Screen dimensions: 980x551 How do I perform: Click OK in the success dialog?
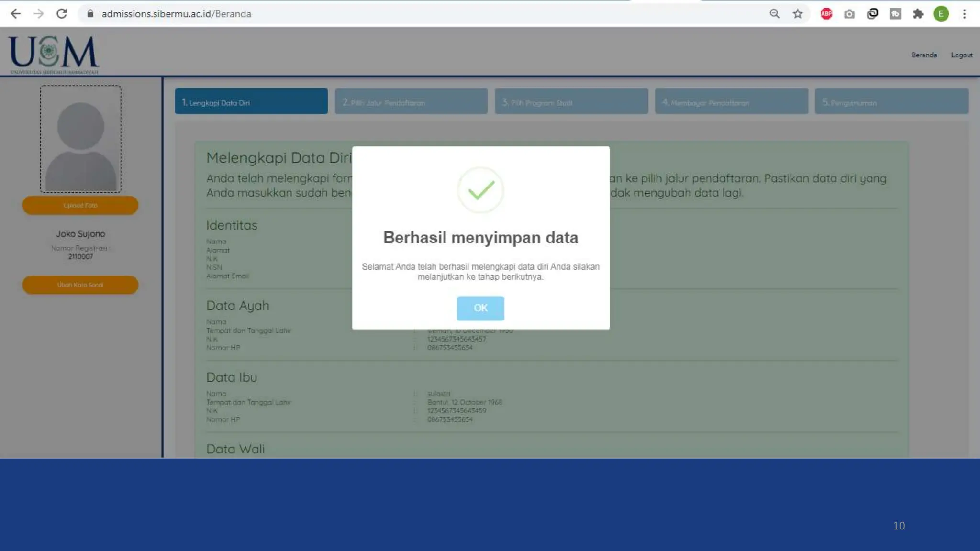(480, 308)
